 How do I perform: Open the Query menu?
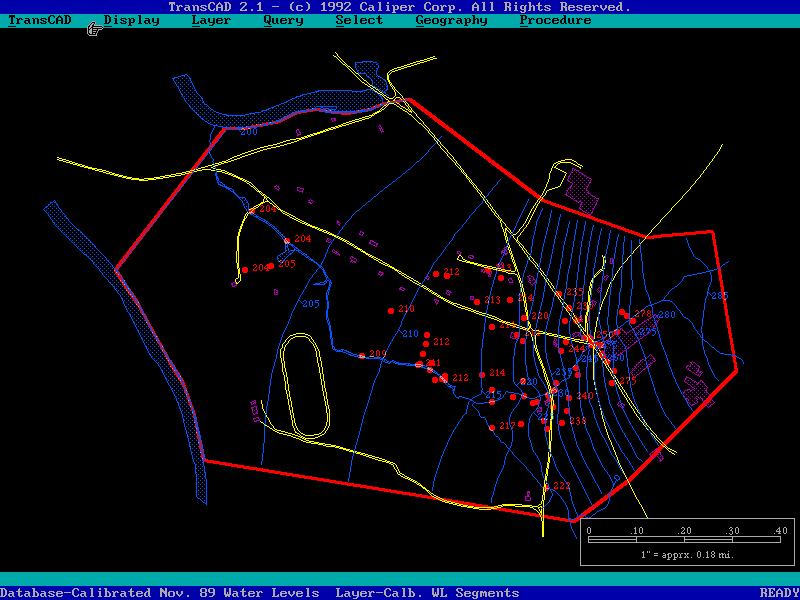(x=283, y=20)
